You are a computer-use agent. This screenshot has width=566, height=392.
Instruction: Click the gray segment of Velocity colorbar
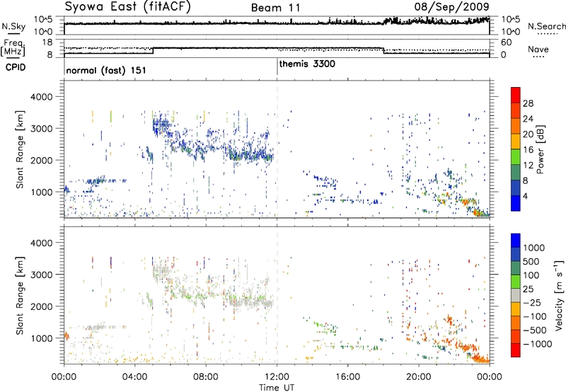[x=516, y=296]
